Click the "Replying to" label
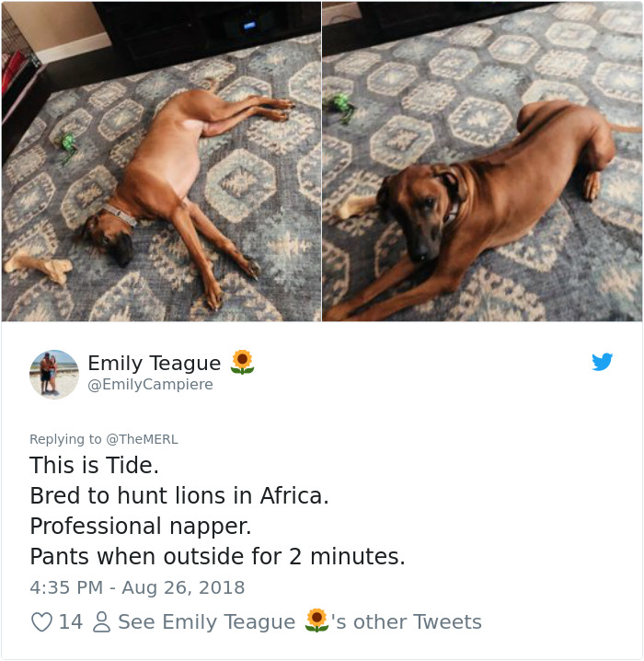This screenshot has height=661, width=644. 65,439
